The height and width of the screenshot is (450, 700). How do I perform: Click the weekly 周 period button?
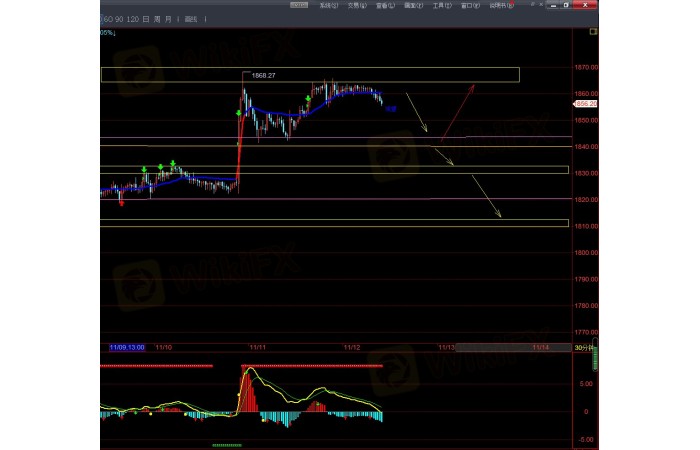coord(160,19)
